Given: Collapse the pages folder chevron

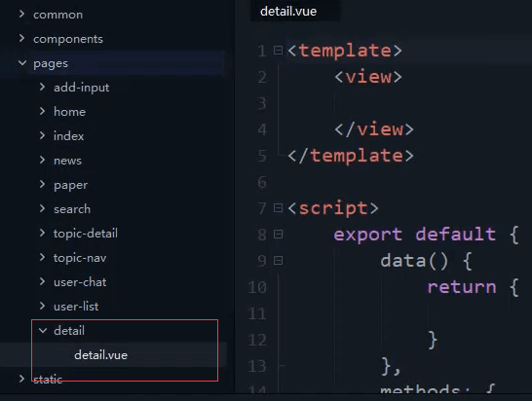Looking at the screenshot, I should click(22, 62).
